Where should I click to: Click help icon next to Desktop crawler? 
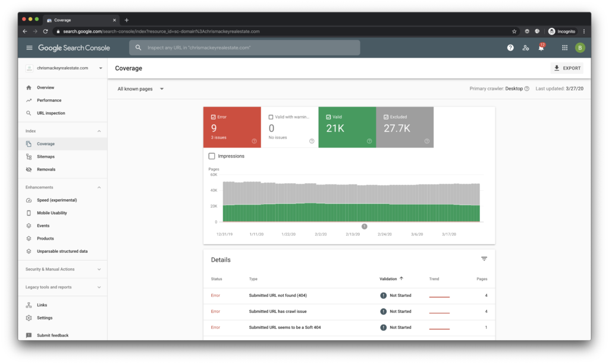527,89
